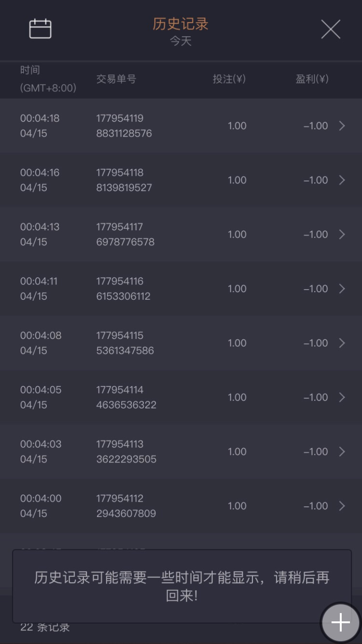Expand details for the 00:04:18 record
Screen dimensions: 362x644
[x=342, y=126]
